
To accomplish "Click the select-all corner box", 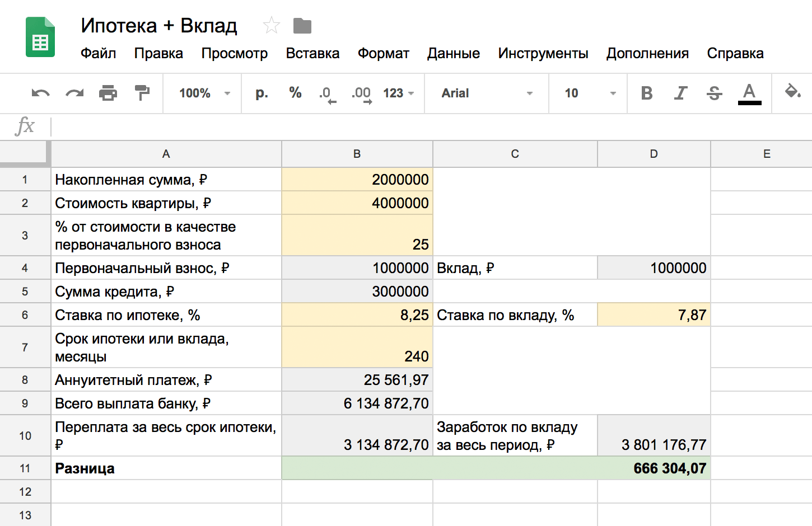I will point(25,154).
